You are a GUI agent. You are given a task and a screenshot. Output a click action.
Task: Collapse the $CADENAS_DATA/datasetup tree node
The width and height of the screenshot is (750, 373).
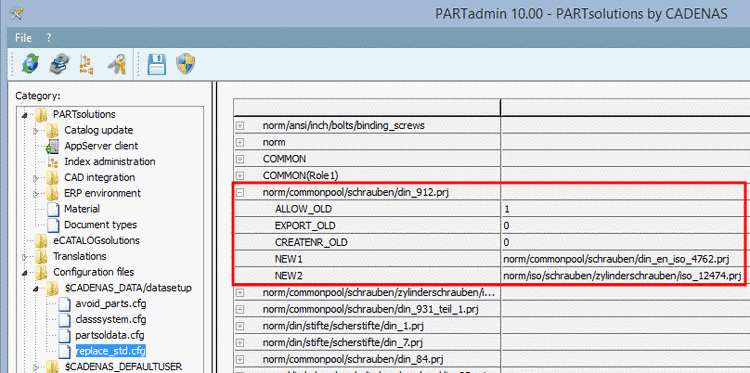point(36,288)
